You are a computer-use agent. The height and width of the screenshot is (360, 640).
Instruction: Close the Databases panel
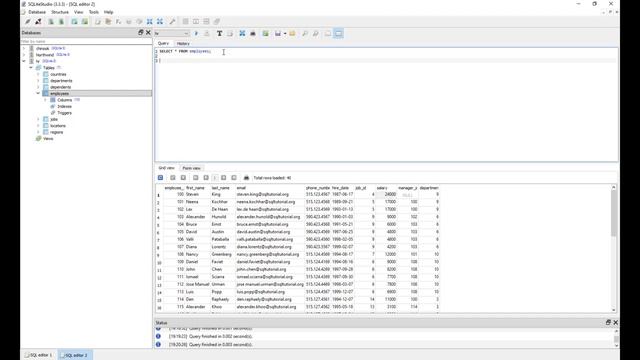click(148, 33)
